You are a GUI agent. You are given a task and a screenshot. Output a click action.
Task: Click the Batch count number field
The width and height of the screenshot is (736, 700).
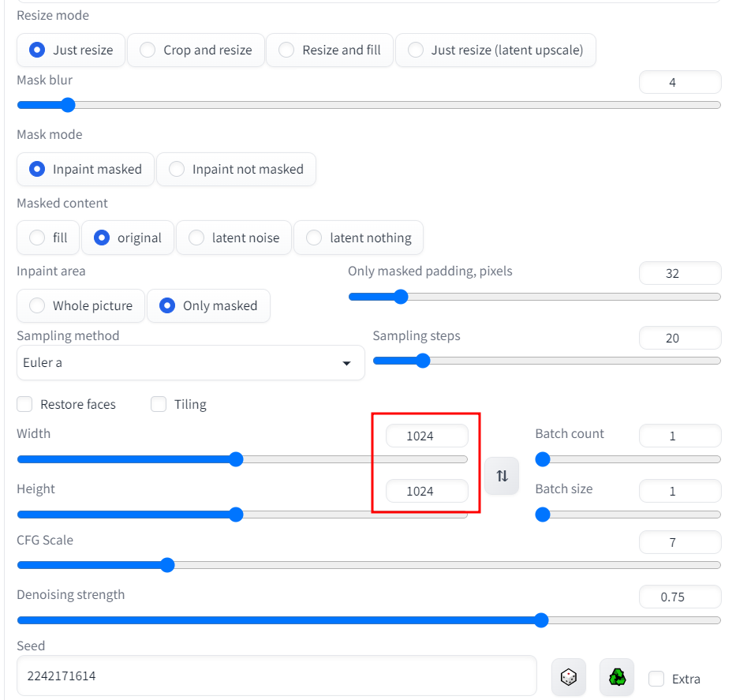(680, 436)
